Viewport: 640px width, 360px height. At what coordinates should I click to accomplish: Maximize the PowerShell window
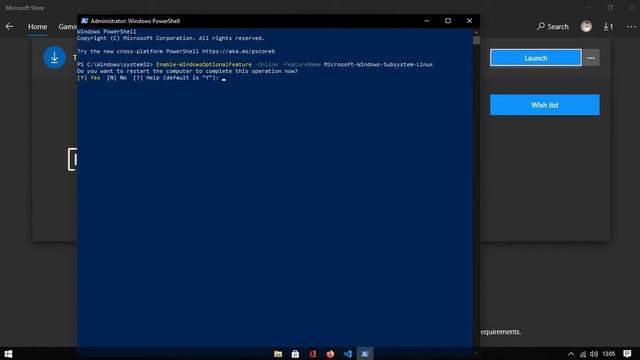[448, 21]
